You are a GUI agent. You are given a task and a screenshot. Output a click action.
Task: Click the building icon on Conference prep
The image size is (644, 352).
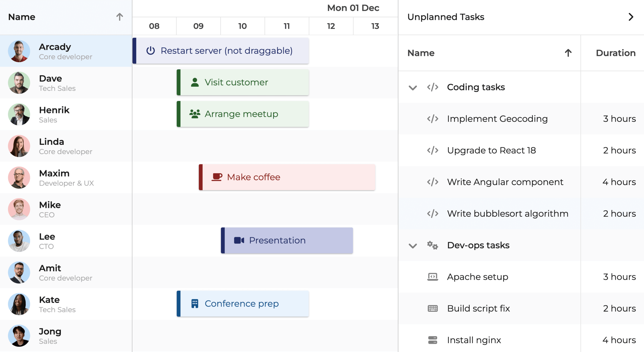click(x=195, y=303)
